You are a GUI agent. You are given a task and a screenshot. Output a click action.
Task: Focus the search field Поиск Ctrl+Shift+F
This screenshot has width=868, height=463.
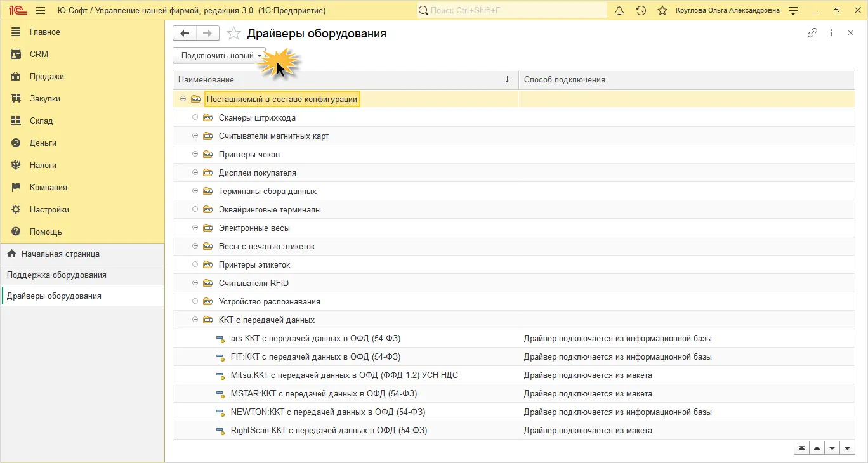click(x=511, y=11)
